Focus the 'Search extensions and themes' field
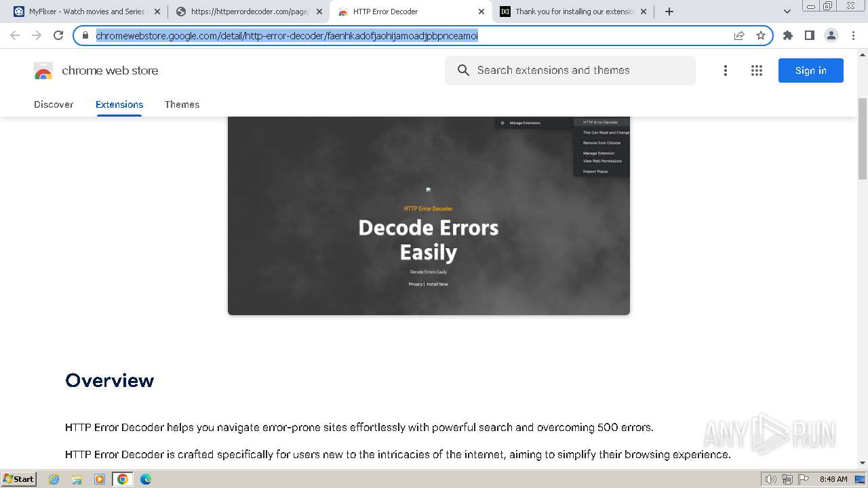Image resolution: width=868 pixels, height=488 pixels. (570, 70)
